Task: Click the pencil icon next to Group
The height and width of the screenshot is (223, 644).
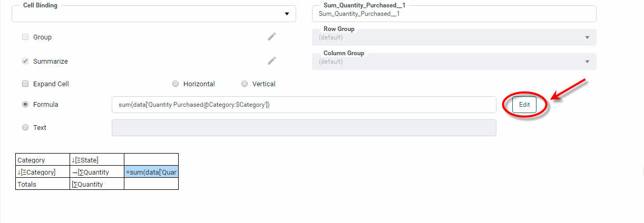Action: tap(271, 37)
